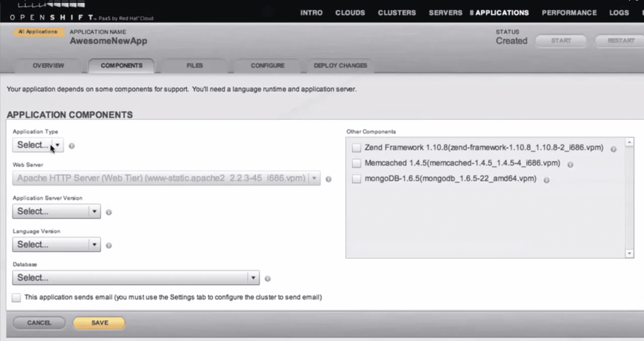Click Other Components scrollbar up arrow
The image size is (644, 341).
630,142
